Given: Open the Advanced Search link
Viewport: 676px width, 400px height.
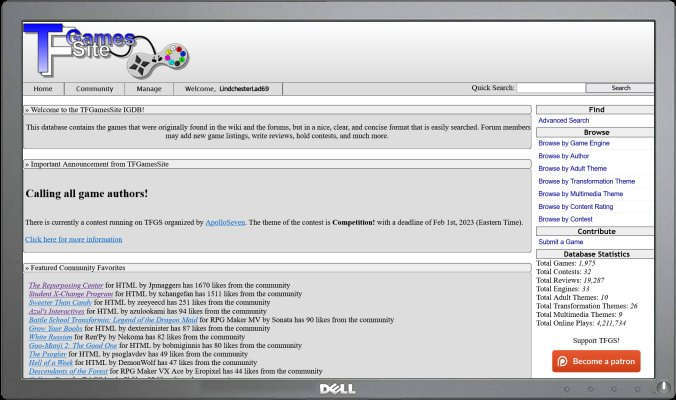Looking at the screenshot, I should pyautogui.click(x=563, y=121).
